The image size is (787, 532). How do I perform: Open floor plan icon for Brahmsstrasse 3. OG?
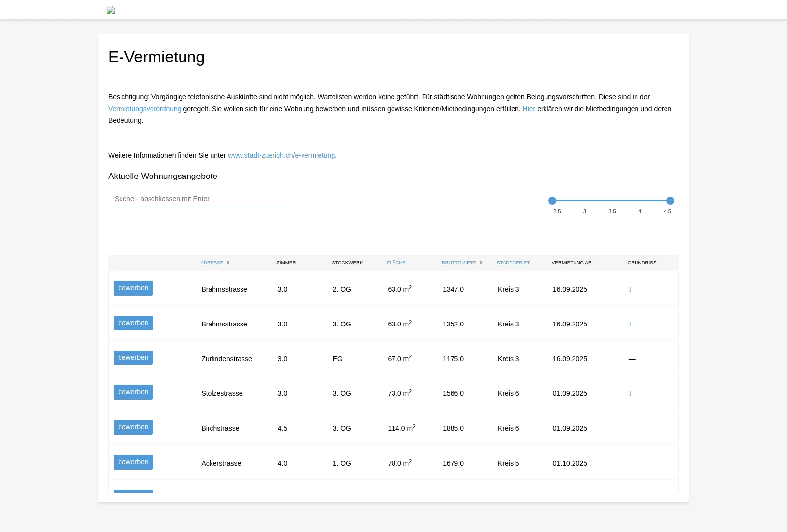pyautogui.click(x=630, y=324)
